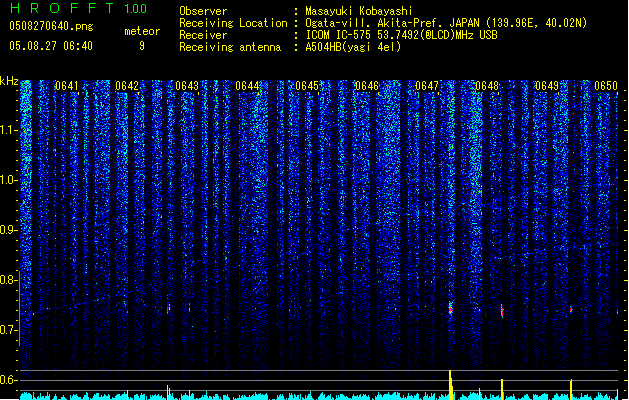Viewport: 629px width, 400px height.
Task: Click the 0643 time marker
Action: click(187, 86)
